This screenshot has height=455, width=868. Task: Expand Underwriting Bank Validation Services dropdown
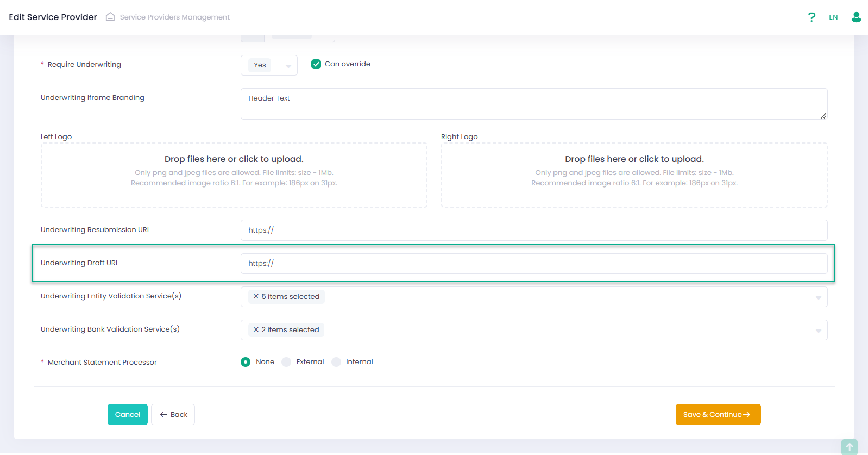[818, 331]
